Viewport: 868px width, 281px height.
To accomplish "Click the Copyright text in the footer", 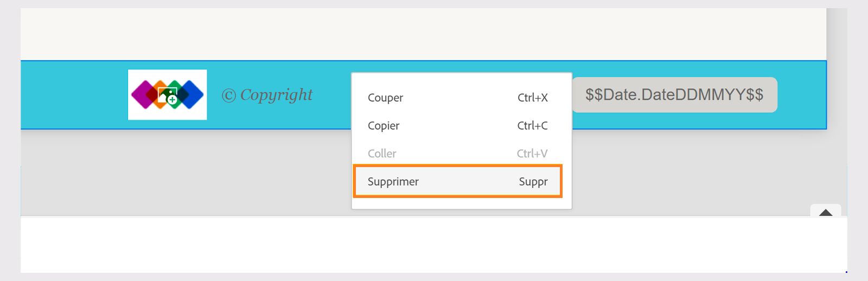I will point(276,95).
